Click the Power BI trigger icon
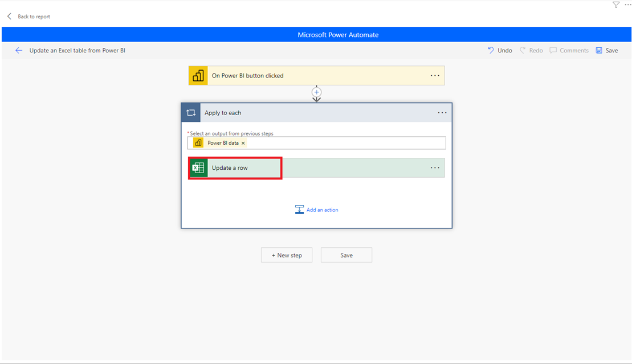 [x=198, y=75]
